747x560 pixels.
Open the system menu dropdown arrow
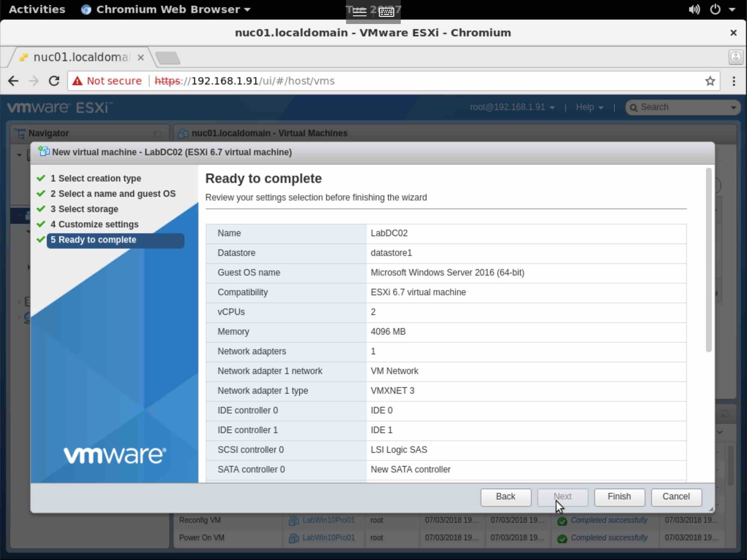pyautogui.click(x=732, y=10)
